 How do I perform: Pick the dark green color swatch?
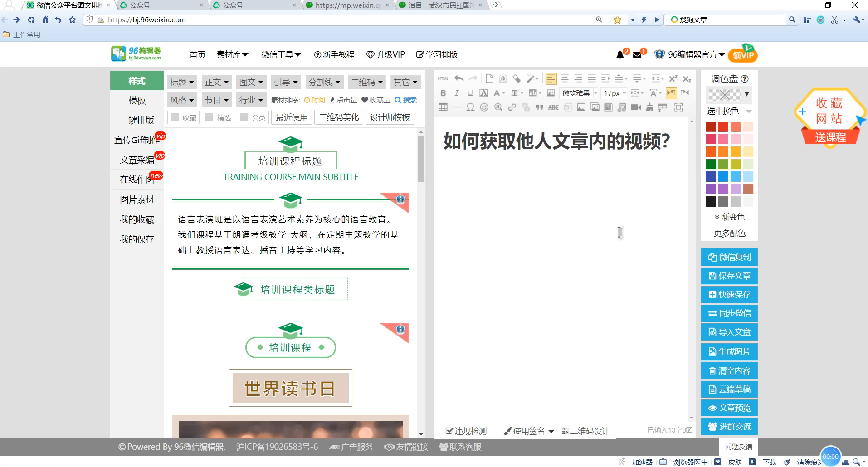[711, 164]
